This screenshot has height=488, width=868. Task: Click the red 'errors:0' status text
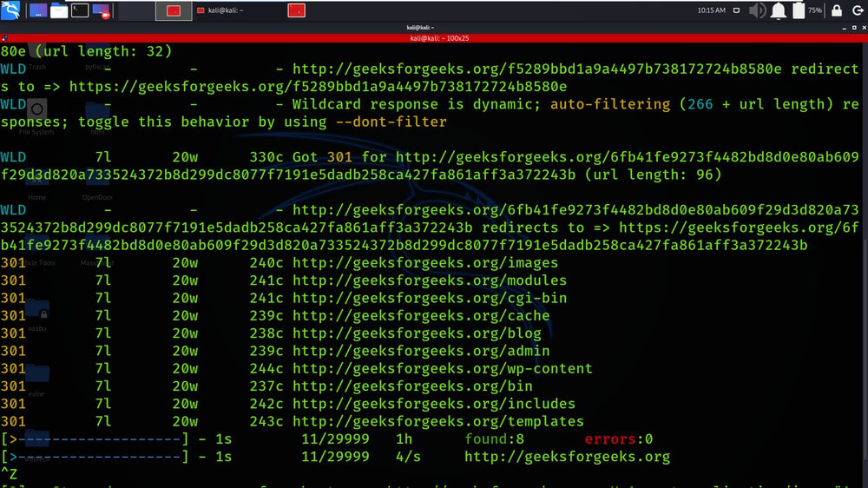pyautogui.click(x=618, y=440)
